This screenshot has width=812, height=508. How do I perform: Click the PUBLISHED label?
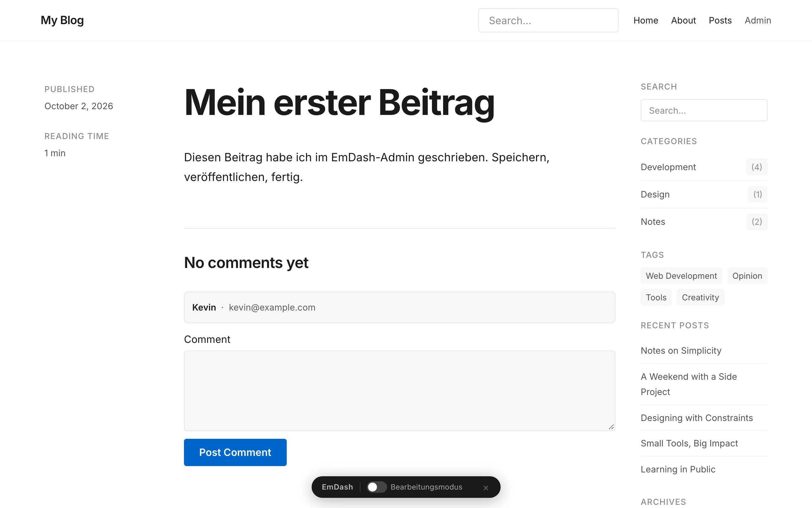tap(69, 89)
